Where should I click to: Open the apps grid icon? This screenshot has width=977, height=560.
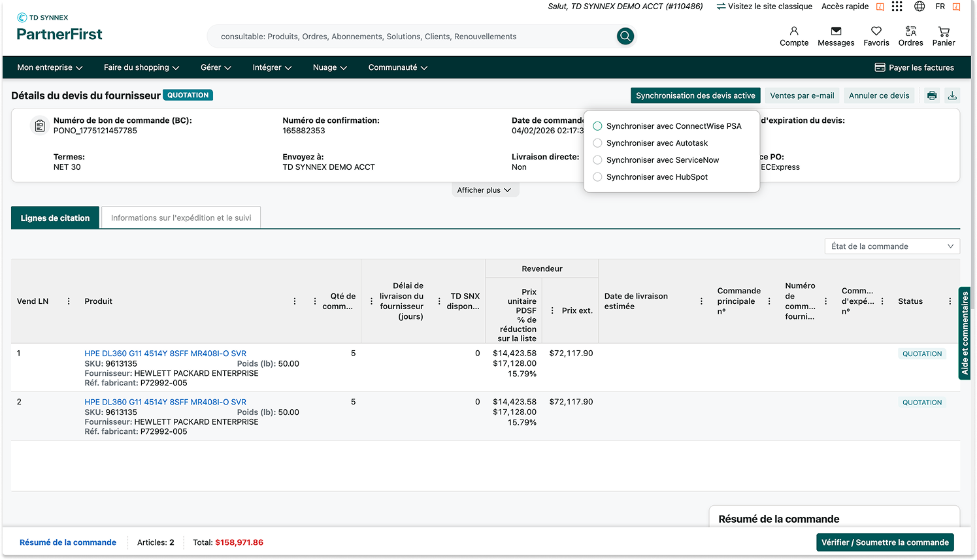(x=897, y=7)
